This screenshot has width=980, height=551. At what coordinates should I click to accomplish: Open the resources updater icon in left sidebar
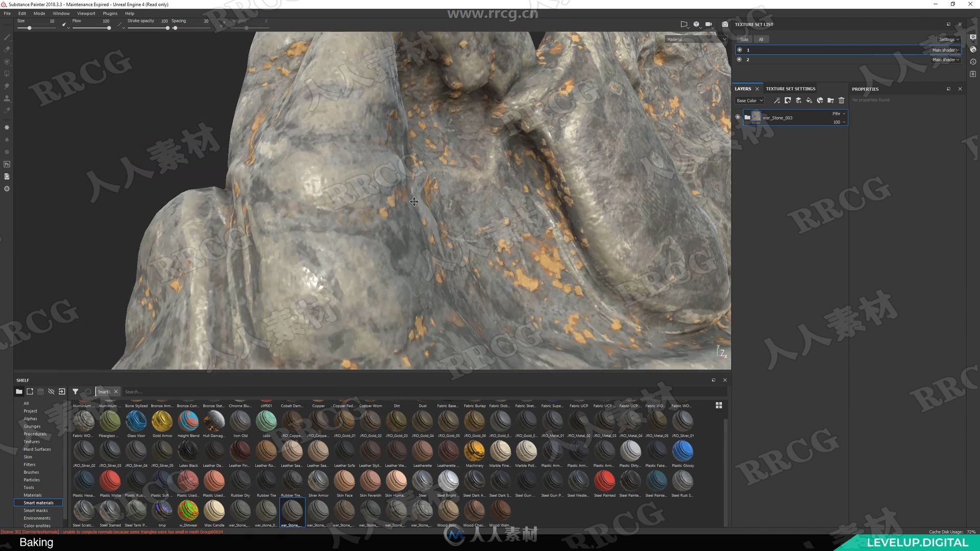pos(7,177)
